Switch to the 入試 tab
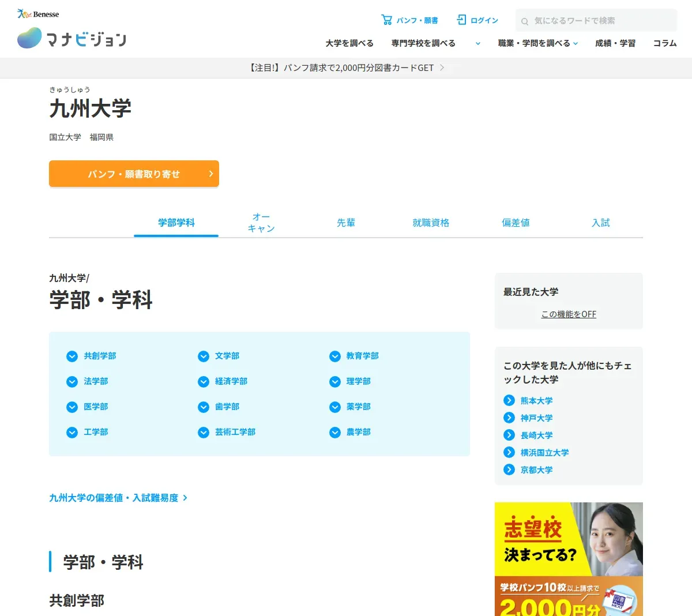 pos(600,223)
